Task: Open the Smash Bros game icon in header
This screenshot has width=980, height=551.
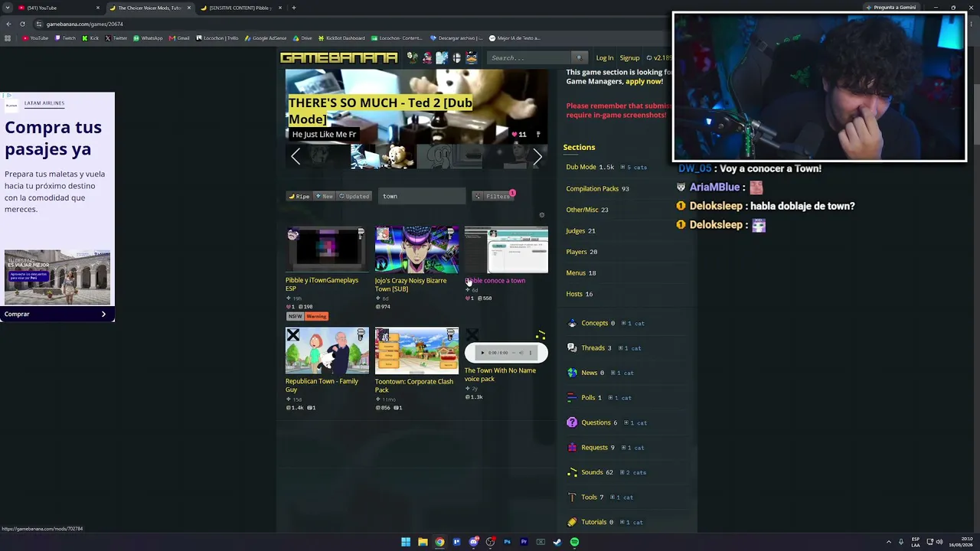Action: coord(457,57)
